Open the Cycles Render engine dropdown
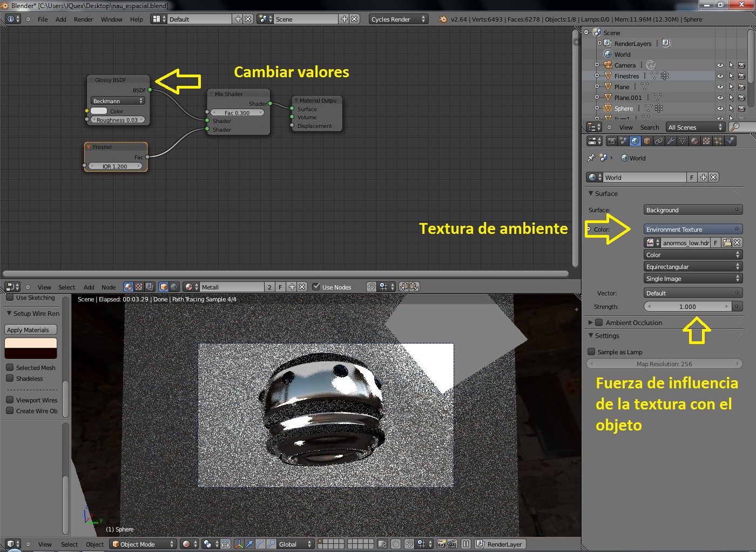Screen dimensions: 756x552 (x=398, y=19)
